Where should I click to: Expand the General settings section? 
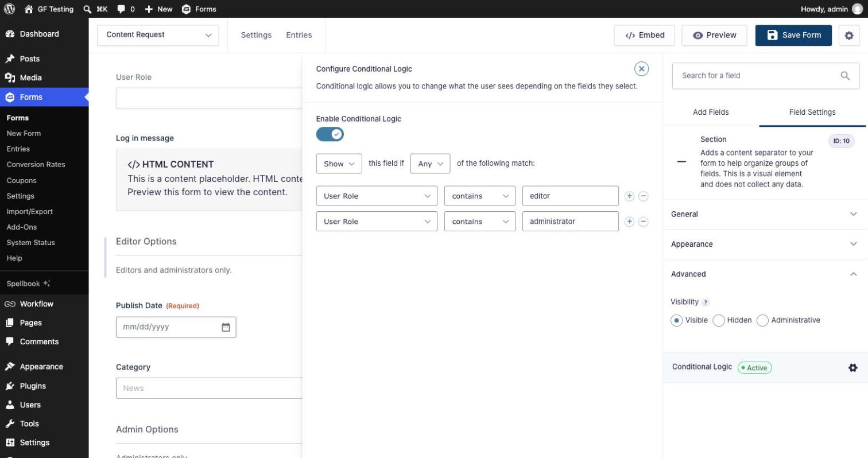click(764, 214)
